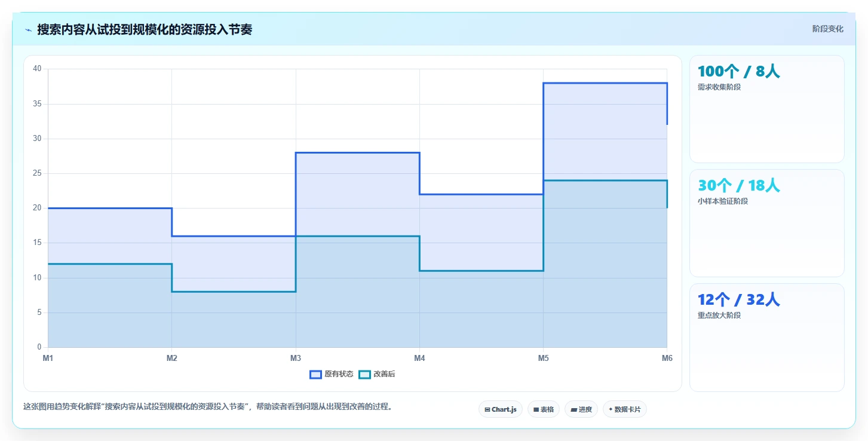Click the 表格 tag button
Screen dimensions: 868x441
544,409
